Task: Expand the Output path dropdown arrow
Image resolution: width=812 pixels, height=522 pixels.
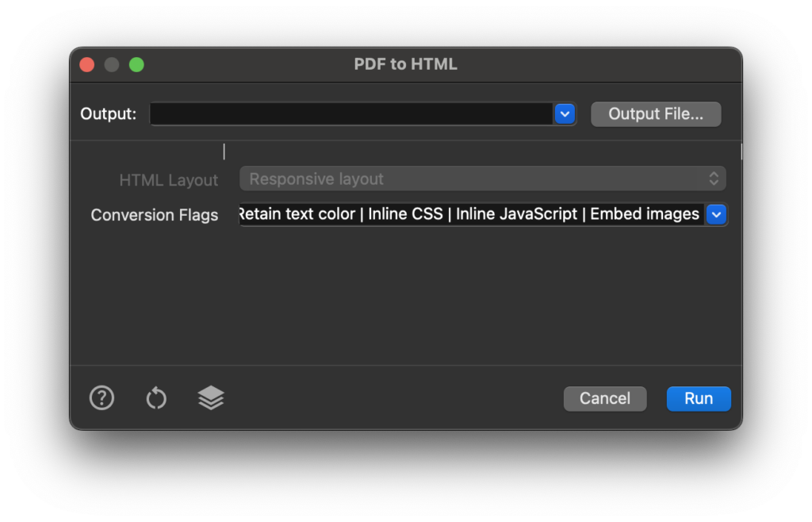Action: 565,114
